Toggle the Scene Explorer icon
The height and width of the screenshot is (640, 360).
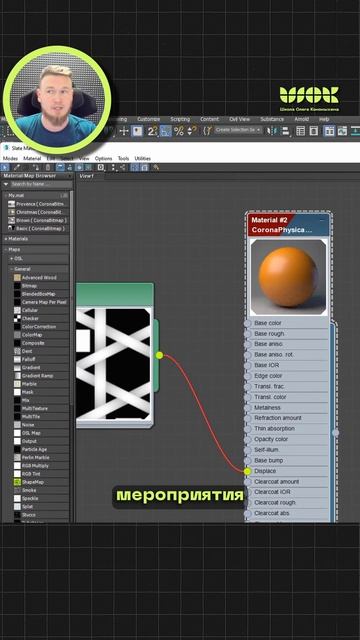(300, 131)
